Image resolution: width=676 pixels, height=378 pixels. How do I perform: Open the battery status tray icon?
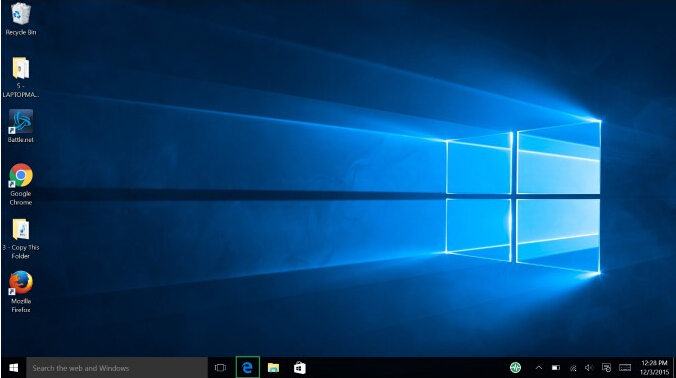pos(556,368)
